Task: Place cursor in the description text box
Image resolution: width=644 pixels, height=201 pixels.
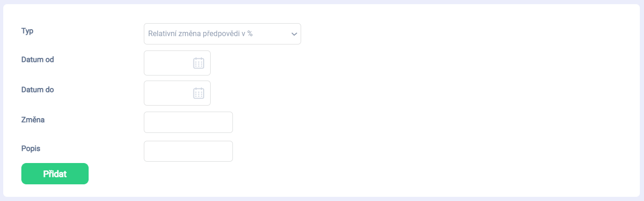Action: click(188, 151)
